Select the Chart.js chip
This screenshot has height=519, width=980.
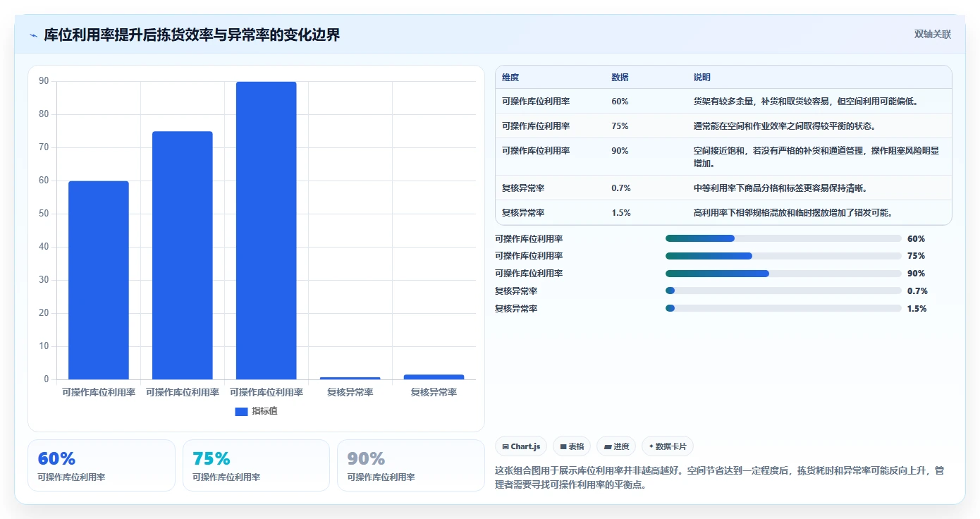(521, 446)
